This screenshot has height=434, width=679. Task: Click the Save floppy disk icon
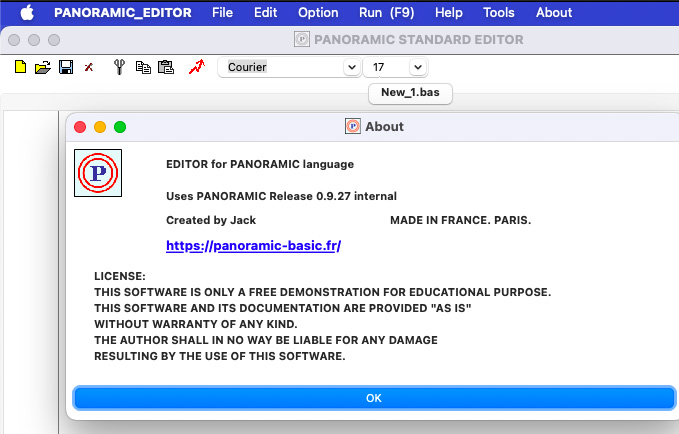pos(66,67)
